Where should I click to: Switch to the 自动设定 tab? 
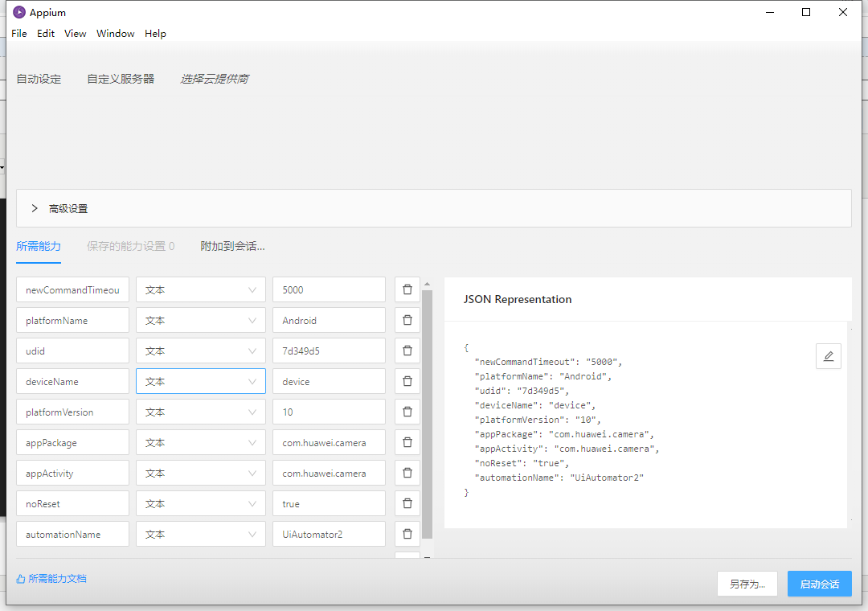(39, 79)
